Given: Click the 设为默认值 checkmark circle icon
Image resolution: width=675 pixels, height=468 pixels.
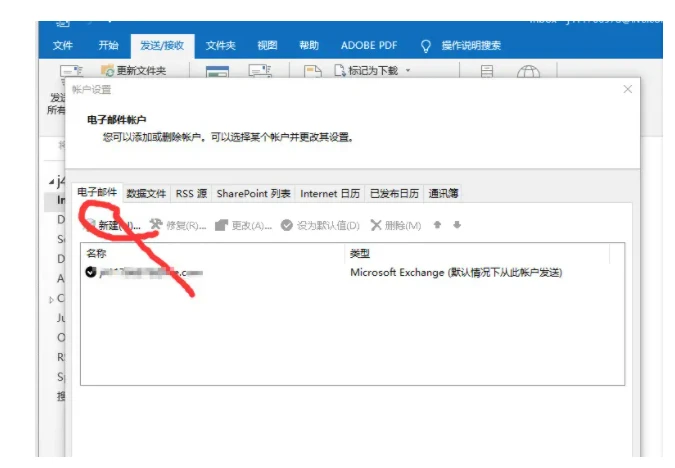Looking at the screenshot, I should 287,225.
